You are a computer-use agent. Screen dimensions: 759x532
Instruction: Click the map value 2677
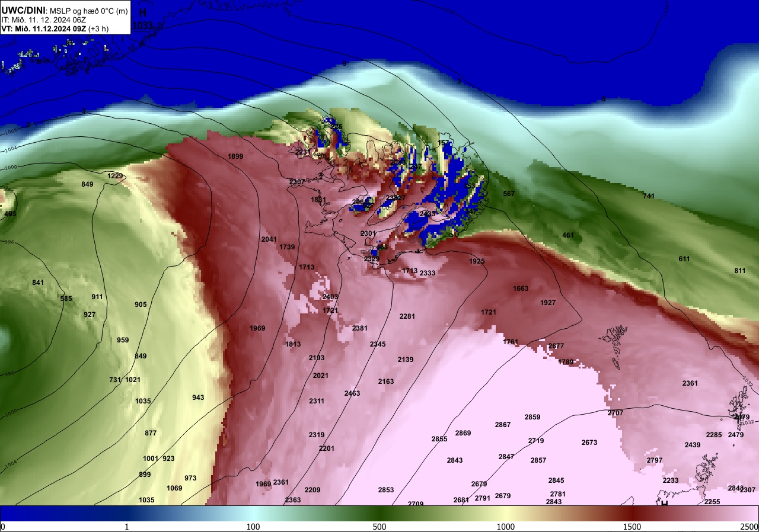point(556,346)
